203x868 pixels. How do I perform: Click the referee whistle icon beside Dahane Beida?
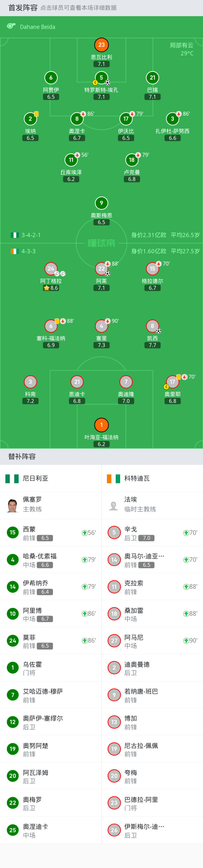(x=11, y=26)
